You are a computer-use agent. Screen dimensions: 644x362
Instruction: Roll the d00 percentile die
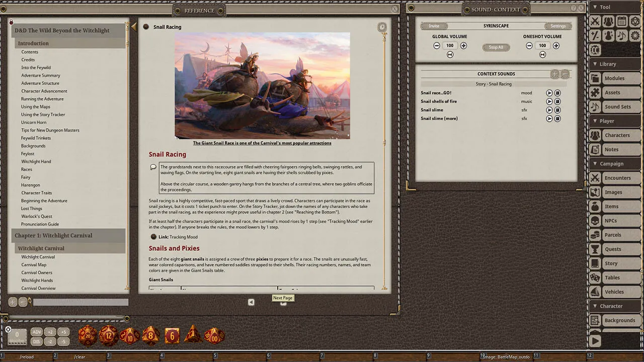tap(213, 335)
